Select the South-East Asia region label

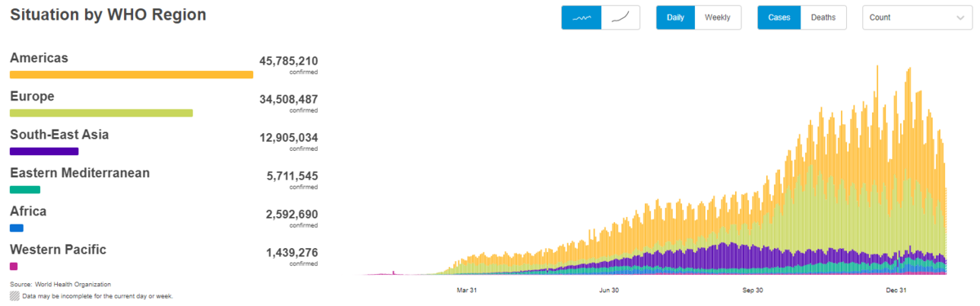tap(59, 135)
